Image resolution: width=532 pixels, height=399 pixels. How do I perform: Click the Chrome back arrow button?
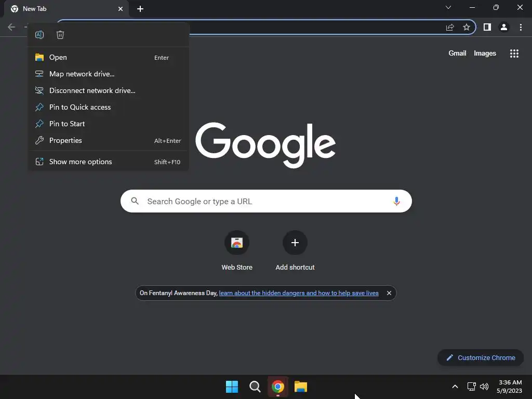(11, 27)
